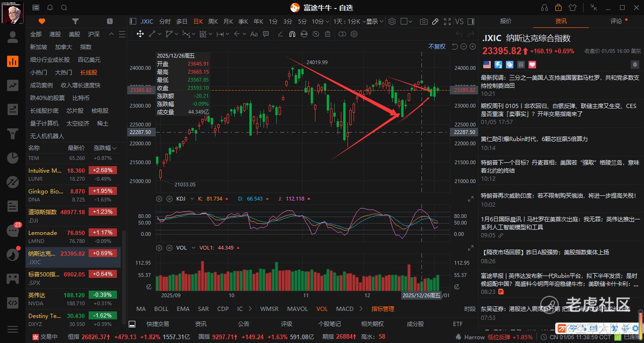Remove the VOL indicator panel
644x343 pixels.
169,248
